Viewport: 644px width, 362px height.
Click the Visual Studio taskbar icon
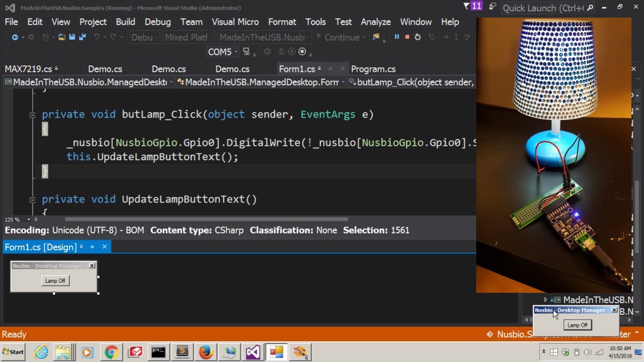pos(253,352)
